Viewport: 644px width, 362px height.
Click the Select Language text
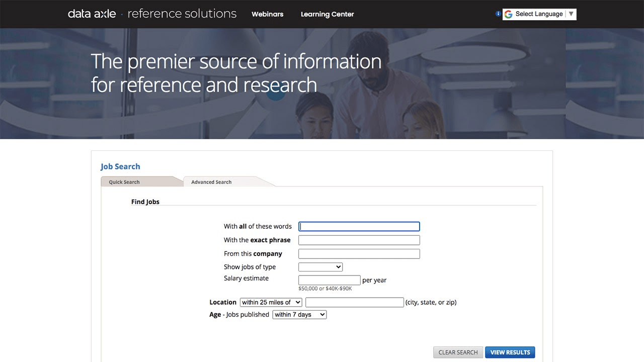coord(539,14)
